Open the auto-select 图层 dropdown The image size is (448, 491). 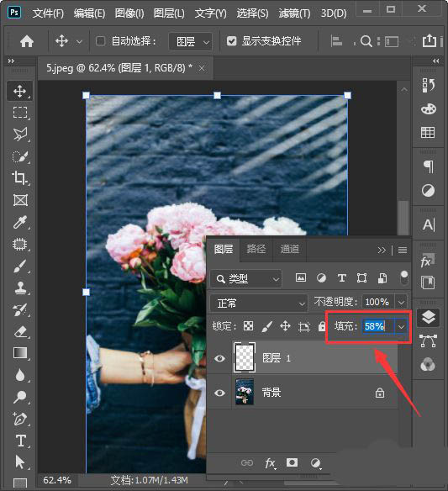coord(190,41)
